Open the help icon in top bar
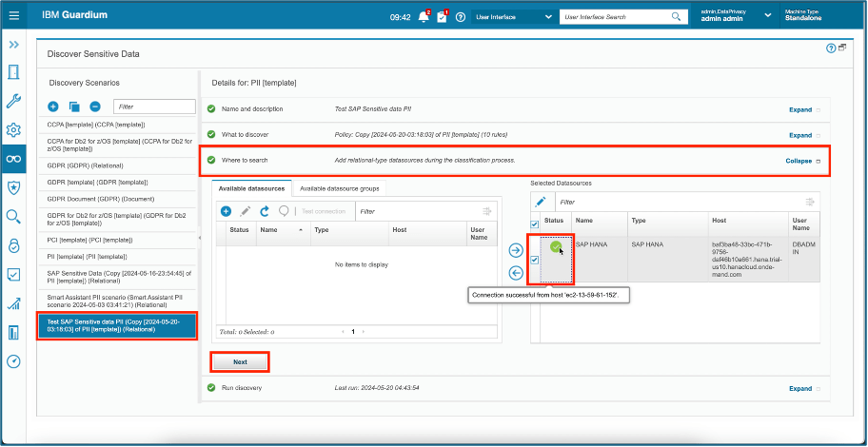 pyautogui.click(x=460, y=17)
